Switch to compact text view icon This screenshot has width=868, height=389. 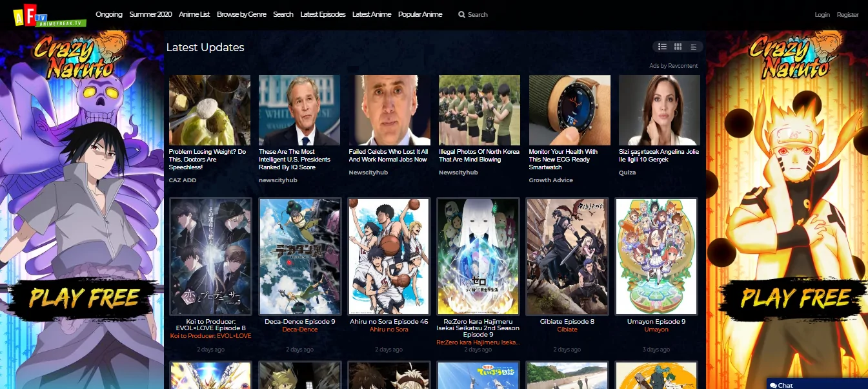pyautogui.click(x=694, y=47)
